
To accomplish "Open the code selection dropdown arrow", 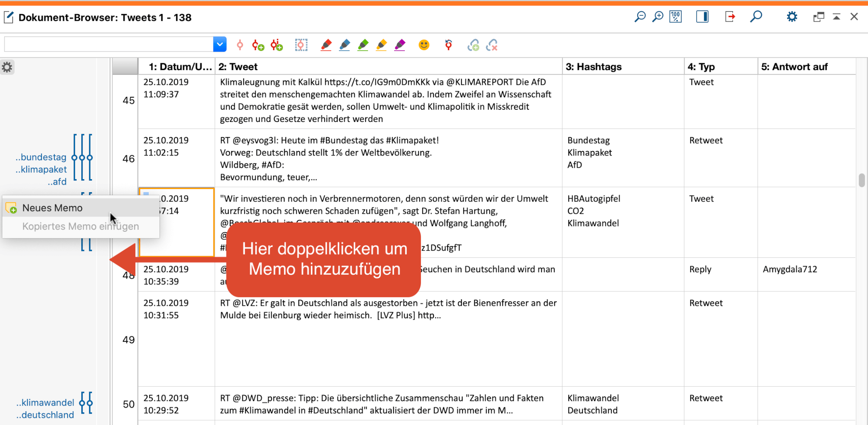I will click(220, 44).
